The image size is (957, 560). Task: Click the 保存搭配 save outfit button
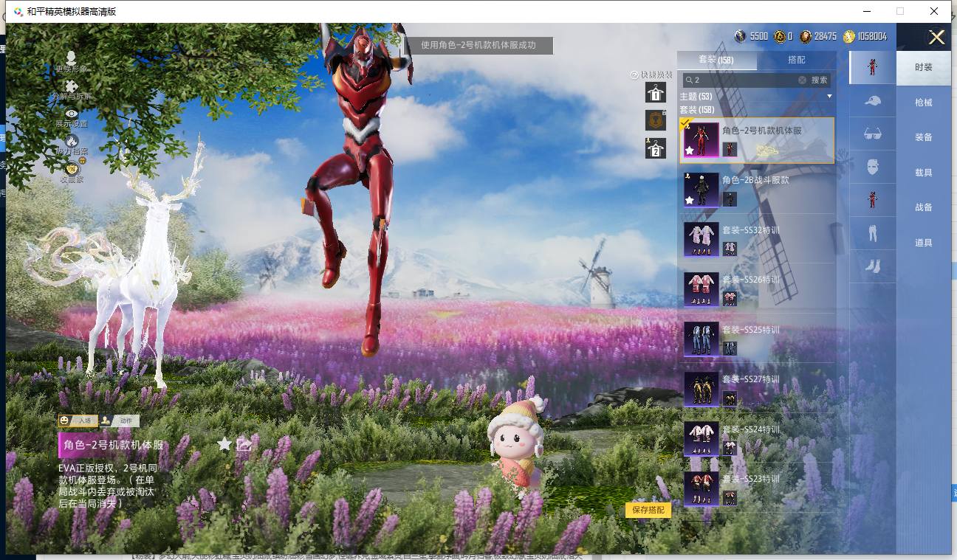tap(648, 510)
